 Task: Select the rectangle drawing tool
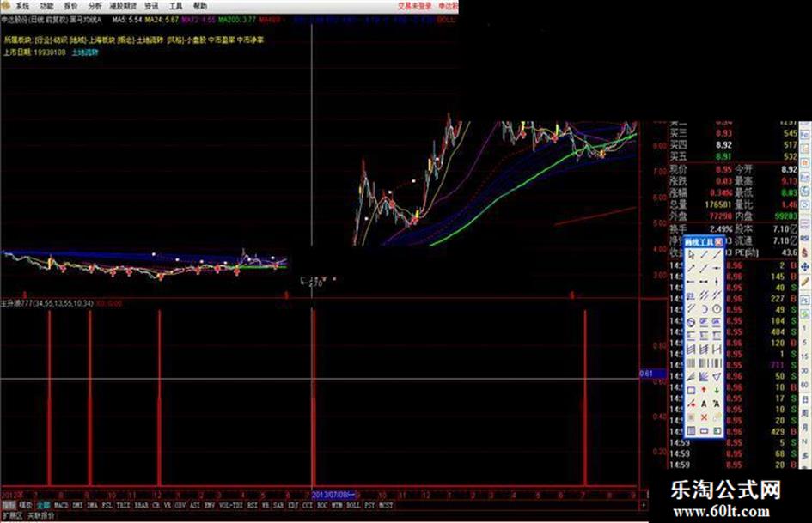click(x=692, y=391)
